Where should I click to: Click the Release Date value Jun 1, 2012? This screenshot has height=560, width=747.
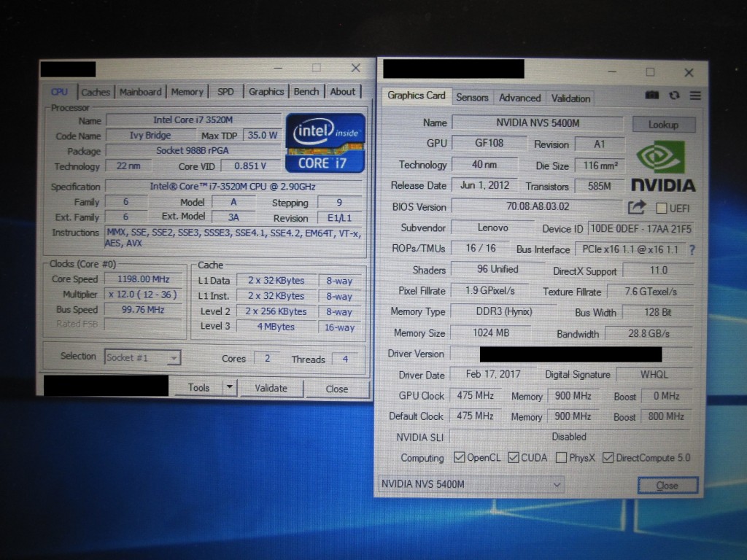[485, 185]
